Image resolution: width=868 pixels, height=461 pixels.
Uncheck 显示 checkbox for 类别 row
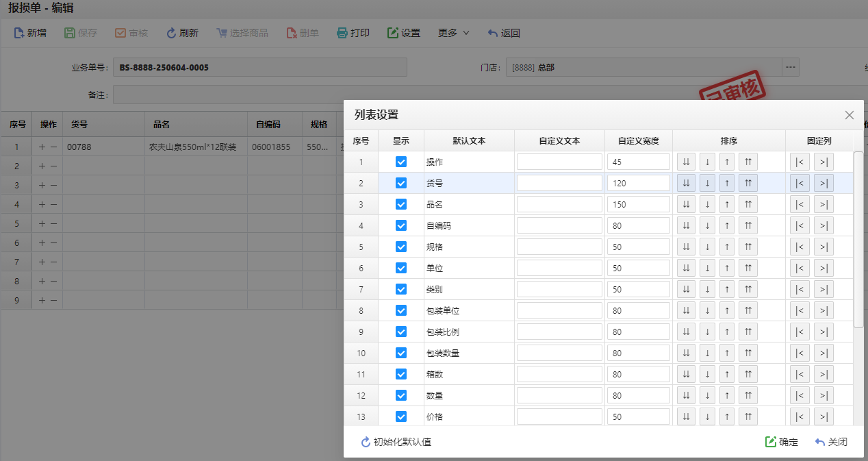(401, 290)
